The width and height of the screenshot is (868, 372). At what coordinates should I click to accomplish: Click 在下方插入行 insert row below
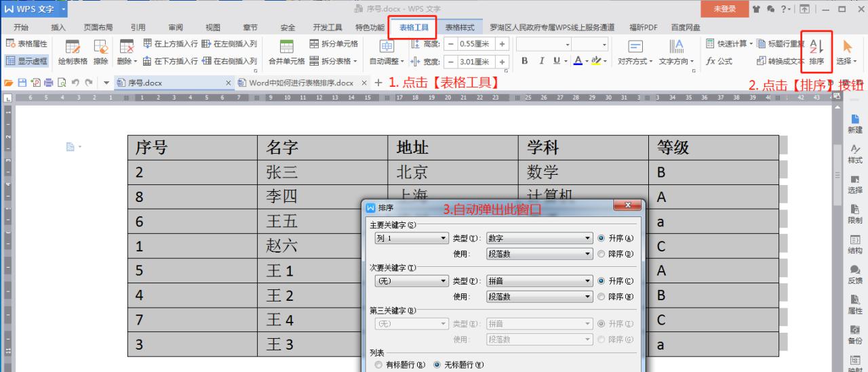pos(171,61)
